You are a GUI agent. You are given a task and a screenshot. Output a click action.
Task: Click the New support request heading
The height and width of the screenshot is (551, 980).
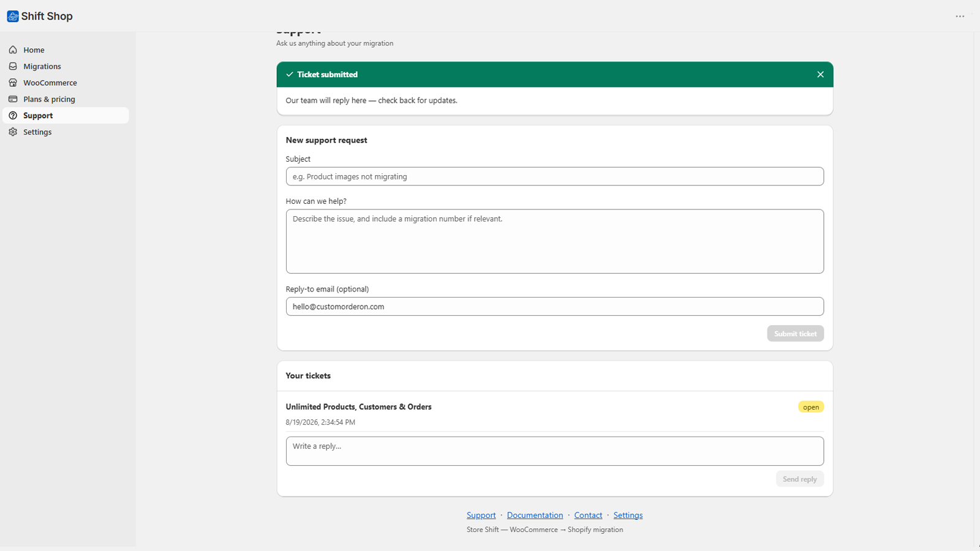pos(326,140)
